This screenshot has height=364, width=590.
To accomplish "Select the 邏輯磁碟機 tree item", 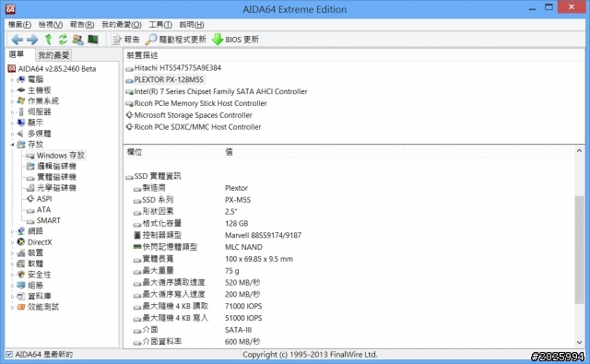I will (52, 166).
